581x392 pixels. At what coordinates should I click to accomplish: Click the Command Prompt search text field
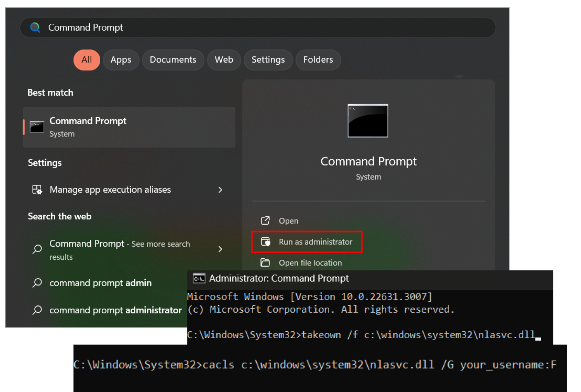click(258, 27)
